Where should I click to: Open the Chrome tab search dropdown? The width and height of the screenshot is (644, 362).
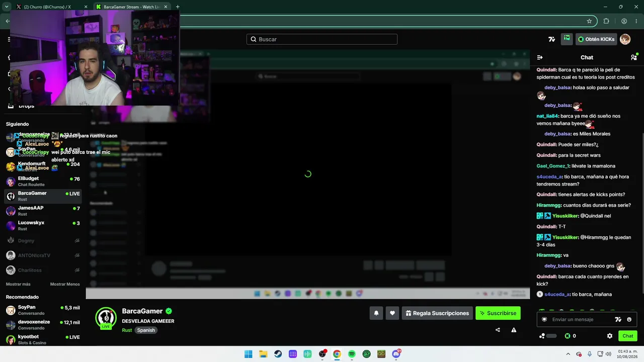pyautogui.click(x=7, y=7)
